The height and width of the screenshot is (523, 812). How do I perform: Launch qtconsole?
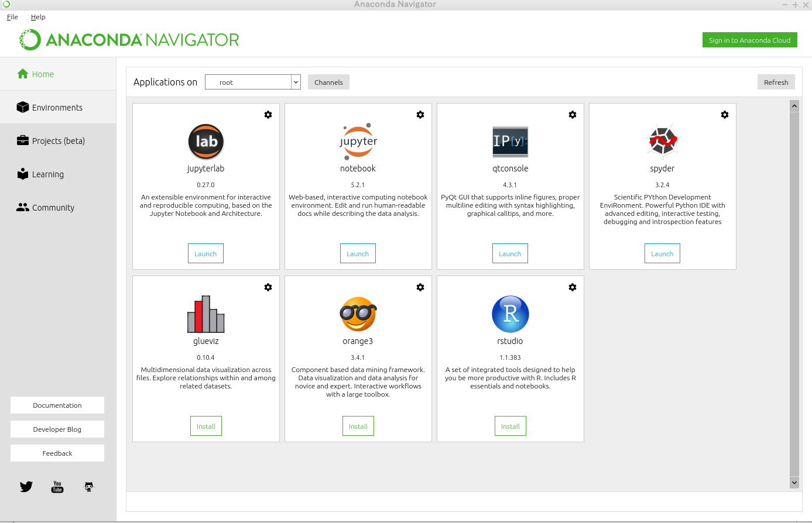510,253
